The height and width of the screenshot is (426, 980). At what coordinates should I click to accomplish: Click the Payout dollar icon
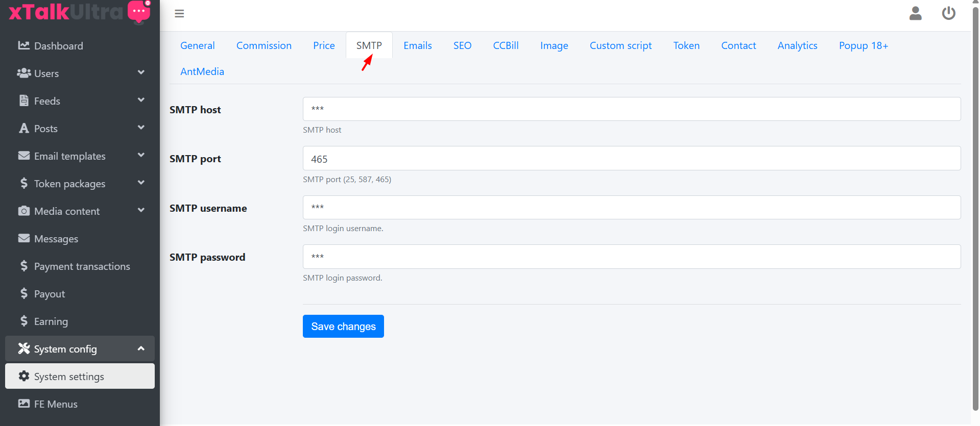coord(23,293)
